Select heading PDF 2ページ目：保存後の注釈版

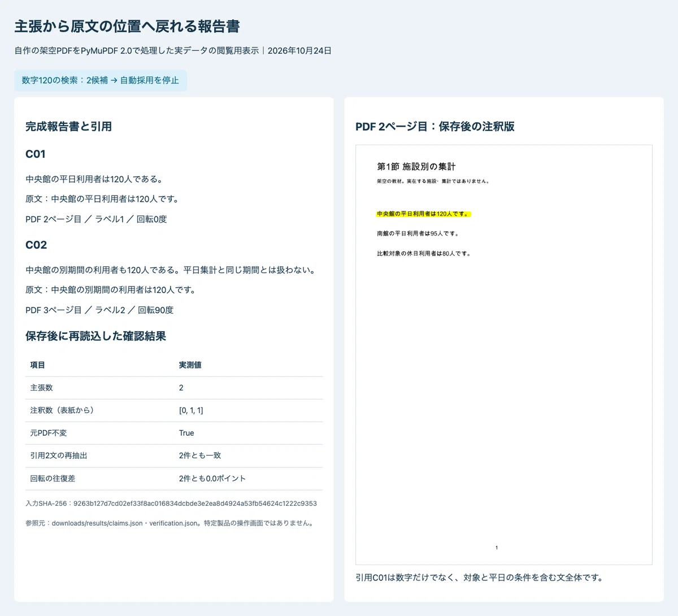click(435, 127)
